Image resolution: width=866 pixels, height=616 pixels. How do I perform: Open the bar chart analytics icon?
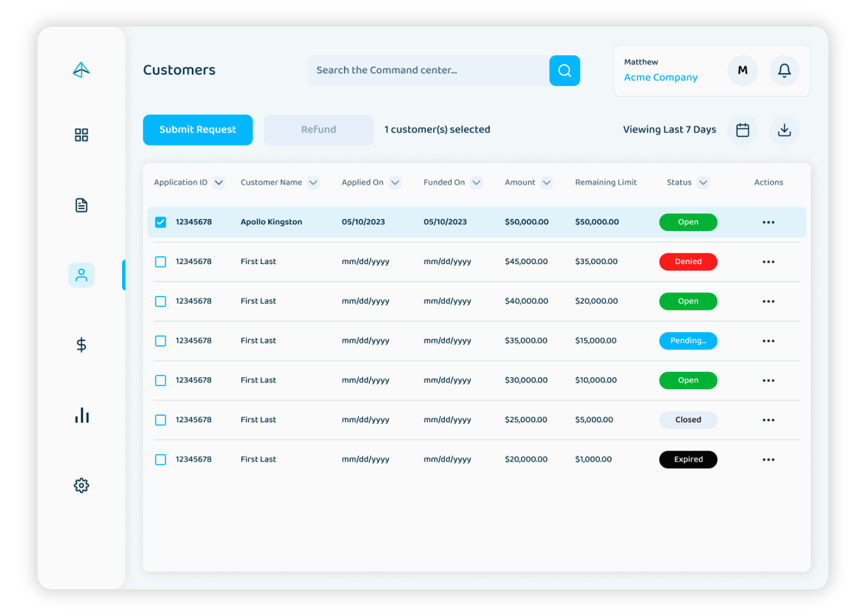[x=81, y=415]
